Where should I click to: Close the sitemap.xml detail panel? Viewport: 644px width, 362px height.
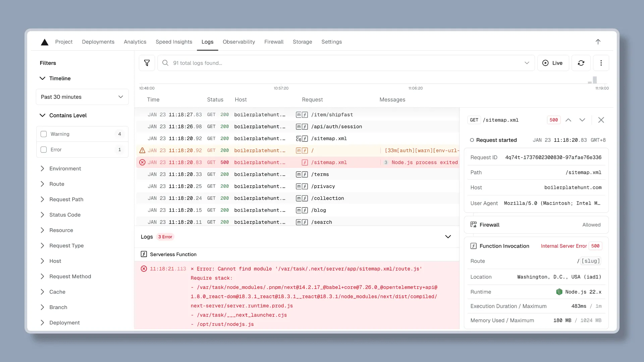coord(601,120)
